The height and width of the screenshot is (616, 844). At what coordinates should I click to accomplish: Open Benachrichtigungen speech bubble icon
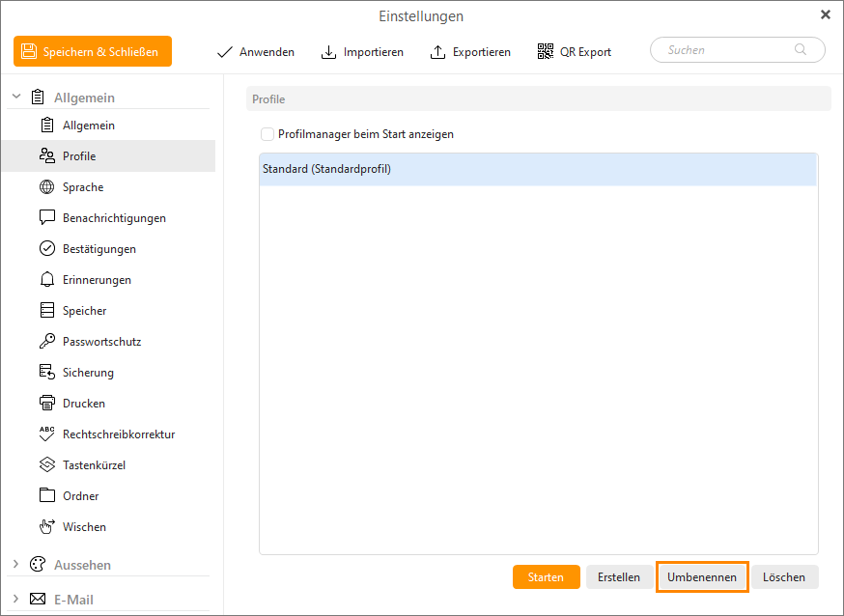(x=46, y=218)
